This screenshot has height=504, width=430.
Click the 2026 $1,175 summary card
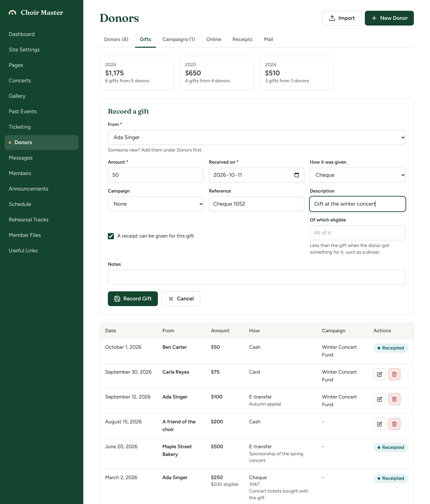pyautogui.click(x=136, y=73)
